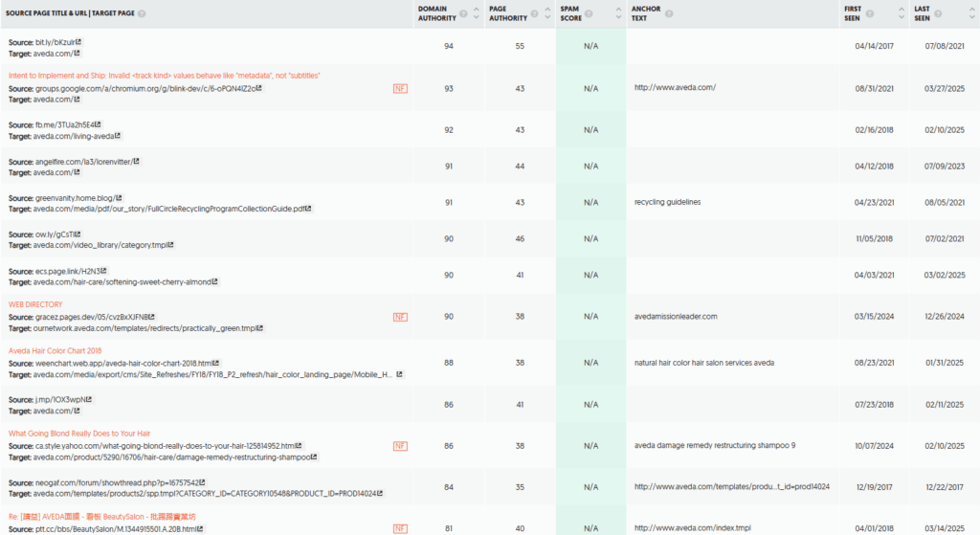Click anchor 'natural hair color hair salon services aveda'
Image resolution: width=980 pixels, height=535 pixels.
[x=704, y=363]
